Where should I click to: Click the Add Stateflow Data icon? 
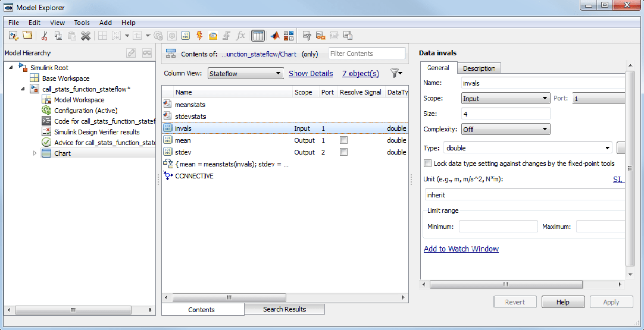click(x=185, y=36)
